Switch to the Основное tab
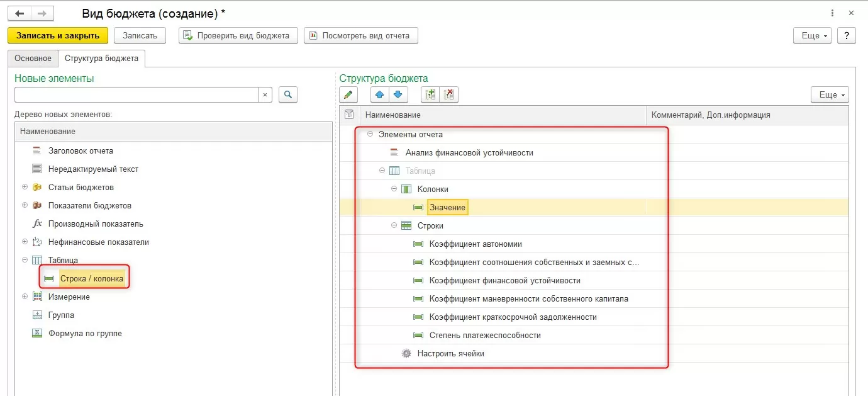This screenshot has width=868, height=396. click(33, 59)
